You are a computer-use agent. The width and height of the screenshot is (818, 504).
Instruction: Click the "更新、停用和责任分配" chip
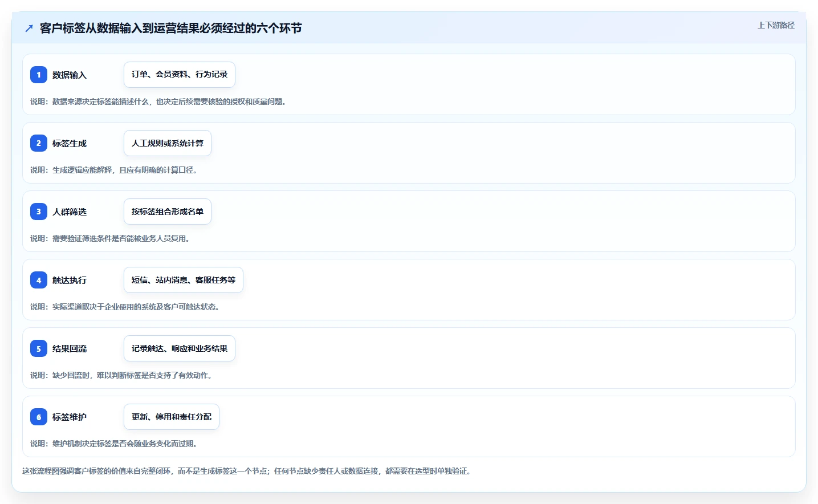(172, 417)
